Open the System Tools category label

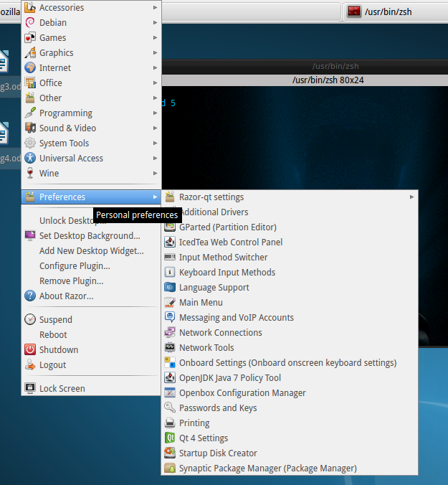(64, 143)
